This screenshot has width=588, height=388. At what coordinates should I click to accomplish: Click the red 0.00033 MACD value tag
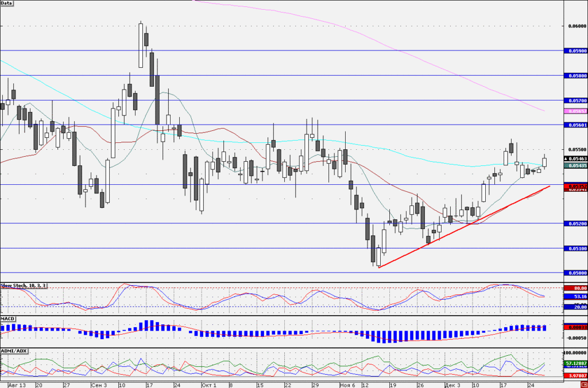click(x=575, y=327)
